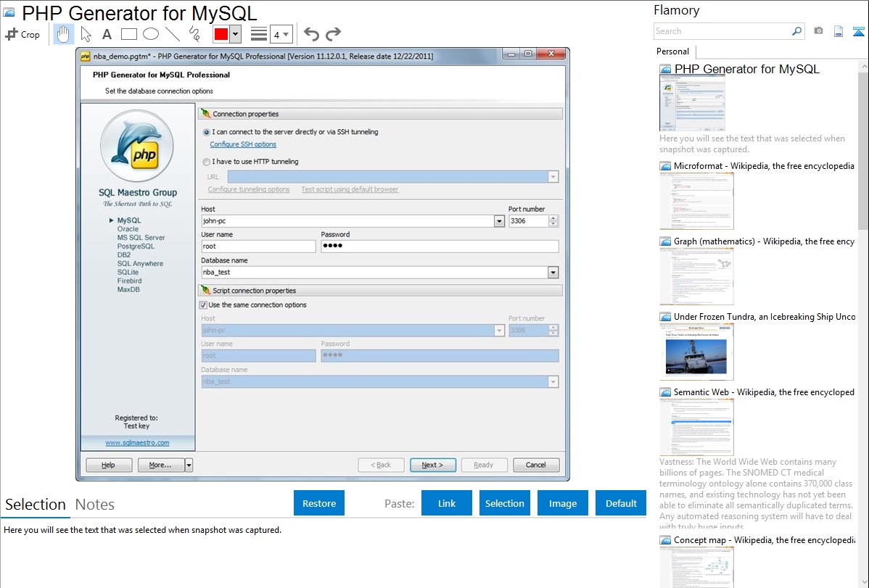Open the color dropdown arrow
The height and width of the screenshot is (588, 869).
[236, 34]
